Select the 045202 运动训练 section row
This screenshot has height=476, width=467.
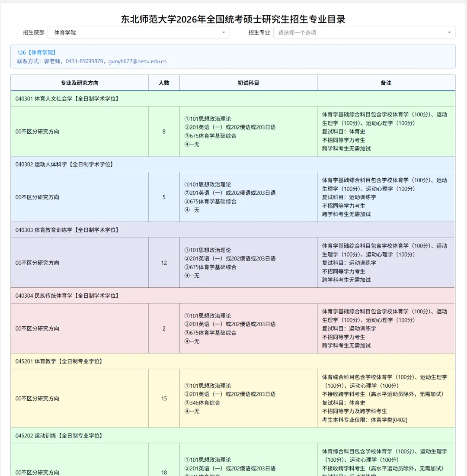point(233,436)
